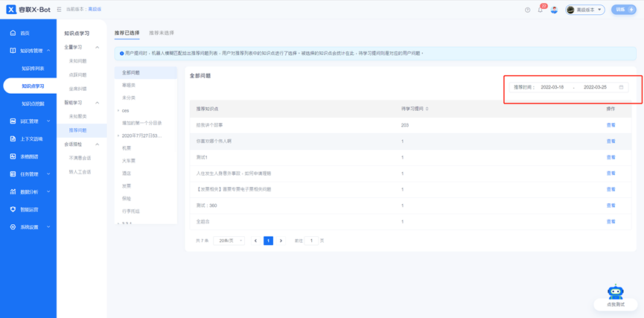Click end date 2022-03-25 field
The width and height of the screenshot is (644, 318).
595,87
